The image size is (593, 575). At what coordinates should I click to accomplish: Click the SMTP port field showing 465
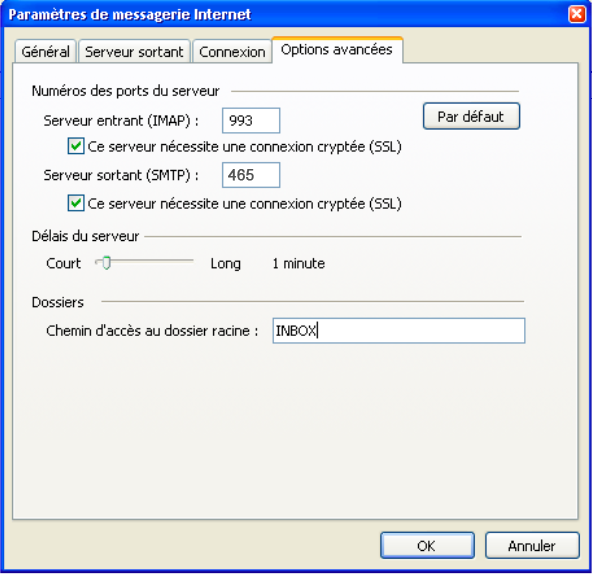(x=251, y=175)
